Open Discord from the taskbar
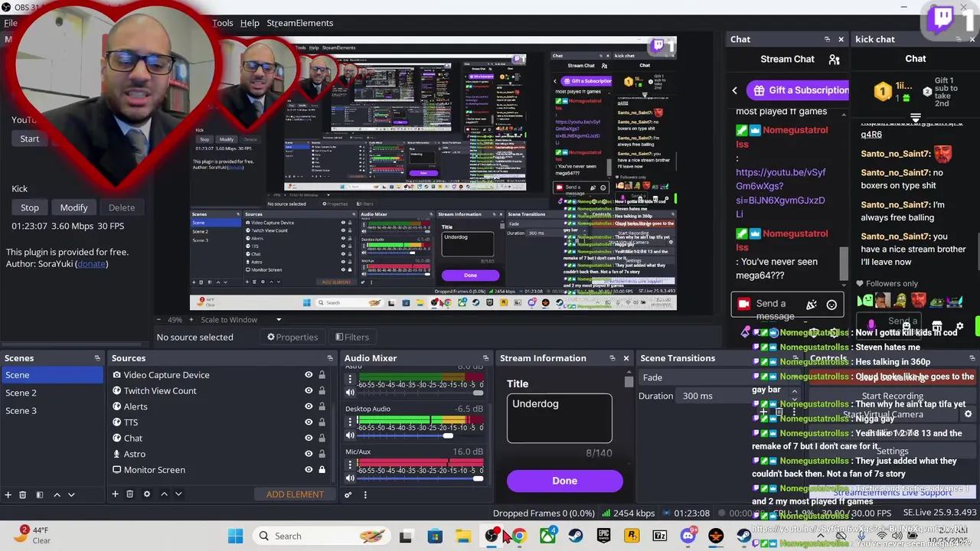980x551 pixels. (x=688, y=536)
